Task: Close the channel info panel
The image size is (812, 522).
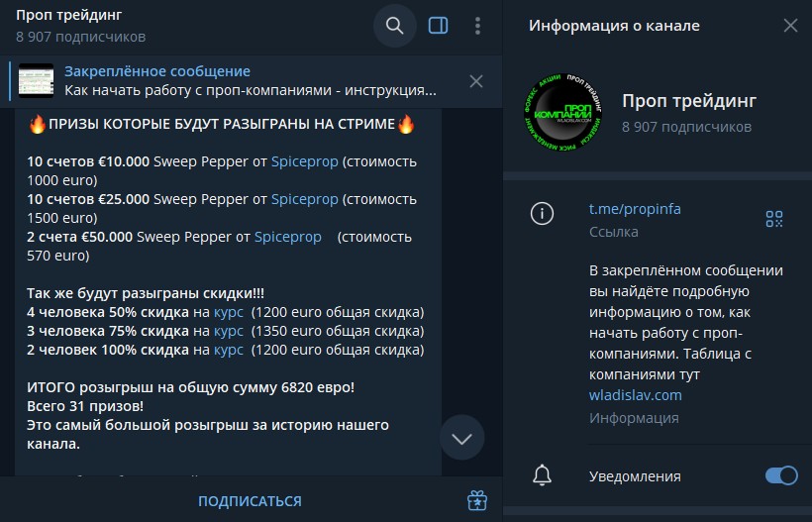Action: tap(790, 26)
